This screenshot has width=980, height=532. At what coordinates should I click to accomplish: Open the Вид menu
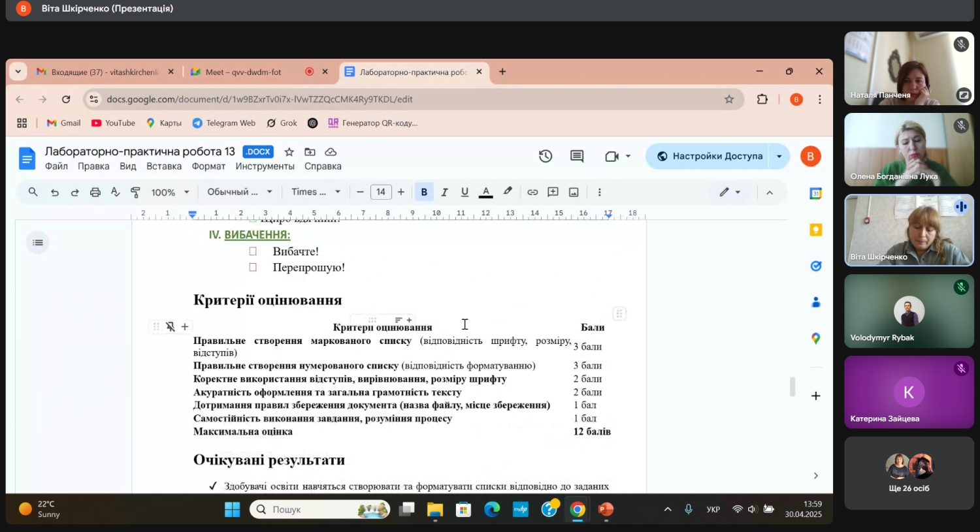[x=128, y=166]
